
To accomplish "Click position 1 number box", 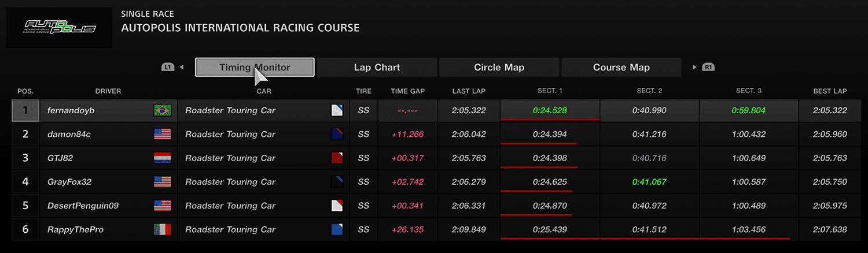I will pos(25,110).
